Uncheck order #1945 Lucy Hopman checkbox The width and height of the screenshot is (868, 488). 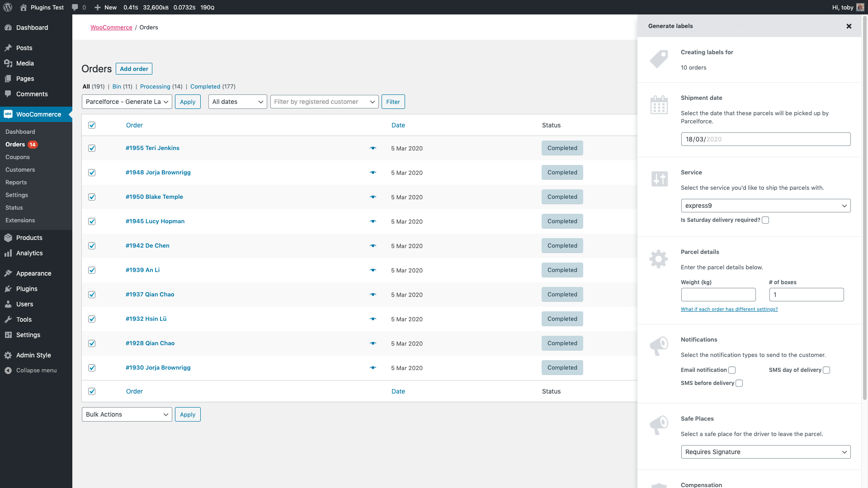tap(92, 221)
